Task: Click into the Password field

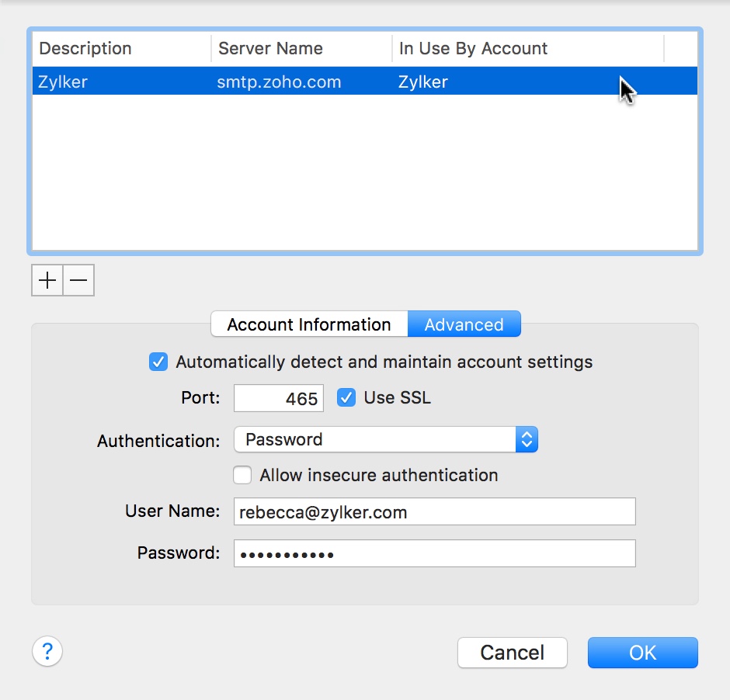Action: click(x=434, y=554)
